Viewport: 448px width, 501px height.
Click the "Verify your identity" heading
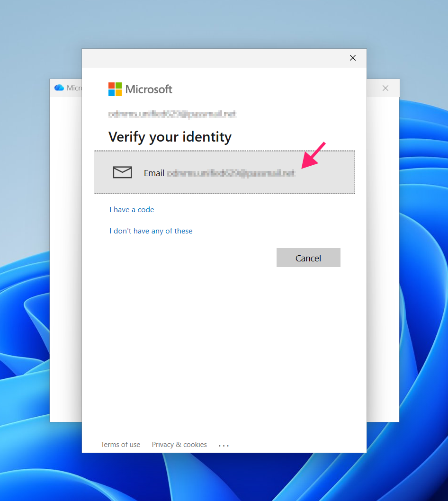(170, 137)
